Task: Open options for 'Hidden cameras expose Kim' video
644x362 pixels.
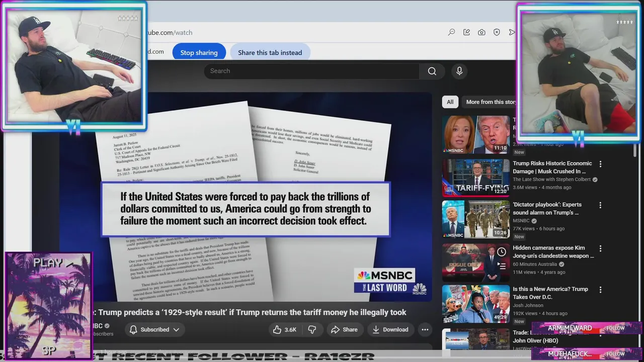Action: tap(600, 248)
